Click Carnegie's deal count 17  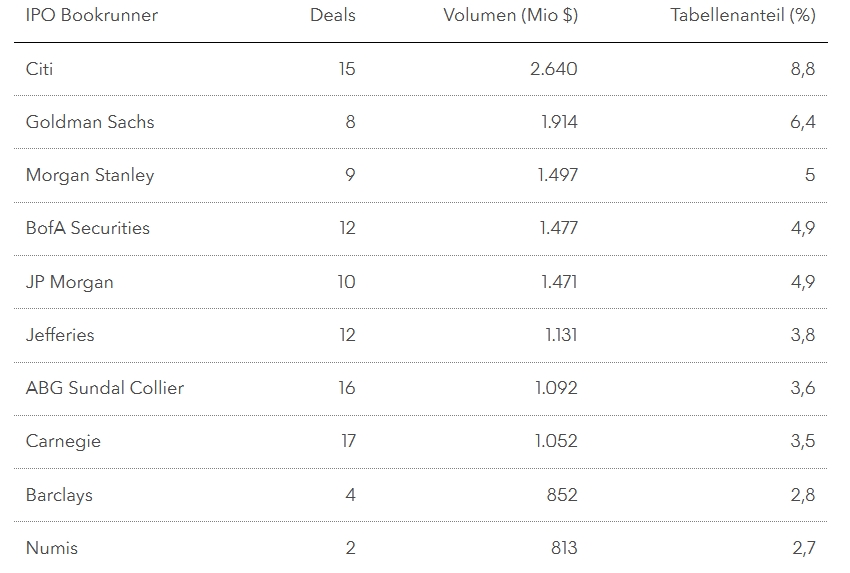click(347, 441)
